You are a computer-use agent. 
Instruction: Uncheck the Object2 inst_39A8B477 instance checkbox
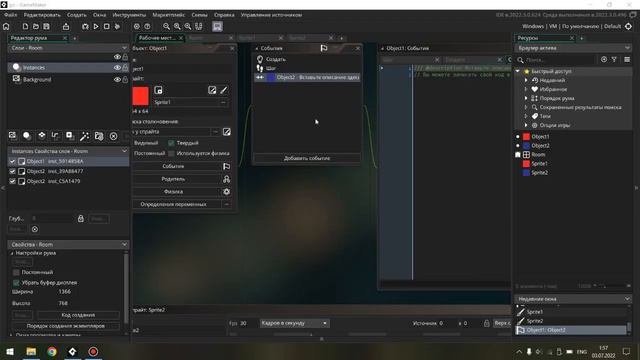point(12,171)
